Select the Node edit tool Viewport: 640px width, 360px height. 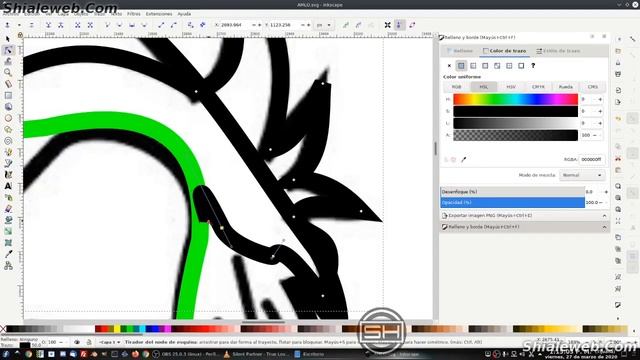(8, 50)
